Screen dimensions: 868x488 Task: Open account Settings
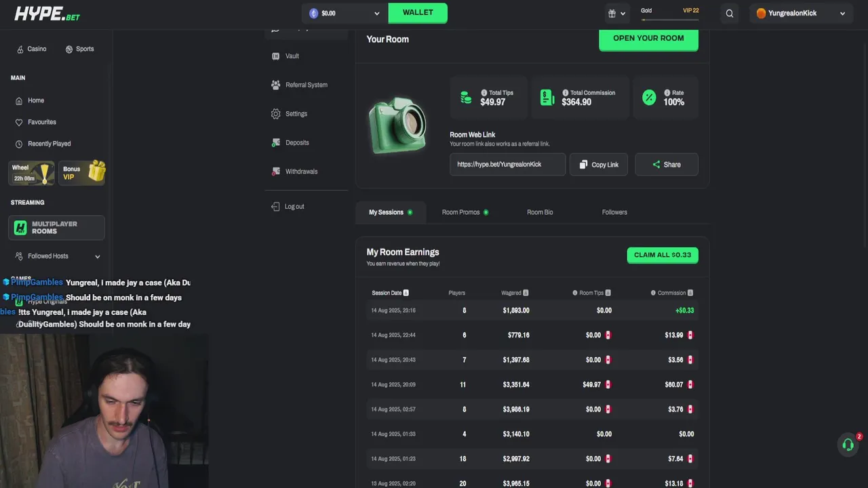point(289,114)
